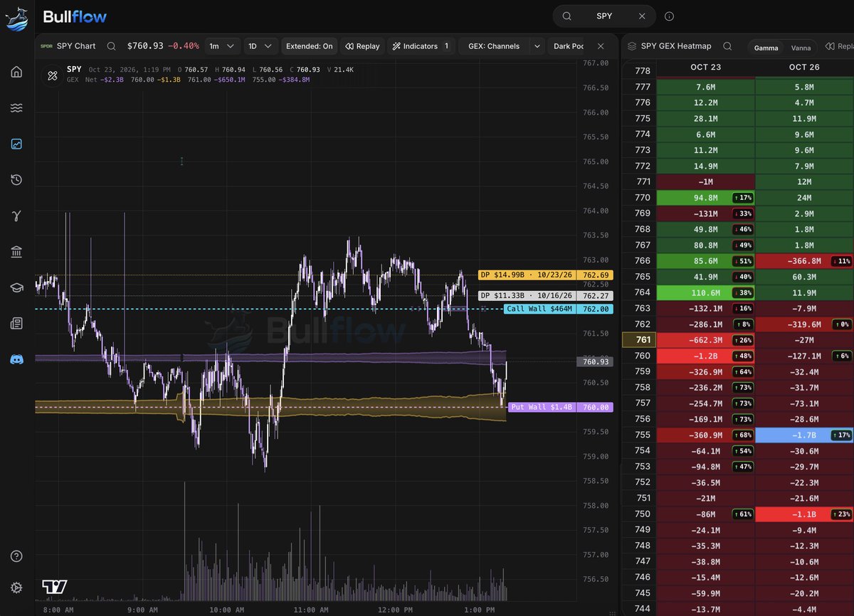Click the Bullflow brand name

pyautogui.click(x=74, y=16)
